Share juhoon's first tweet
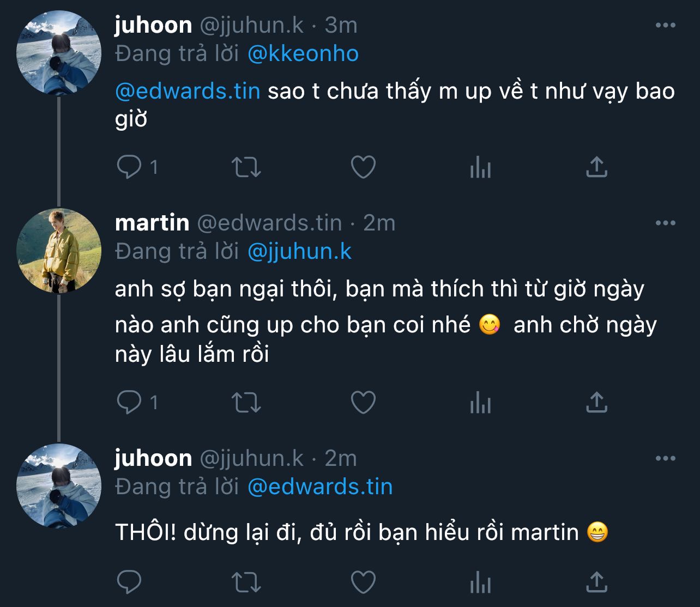 [596, 167]
